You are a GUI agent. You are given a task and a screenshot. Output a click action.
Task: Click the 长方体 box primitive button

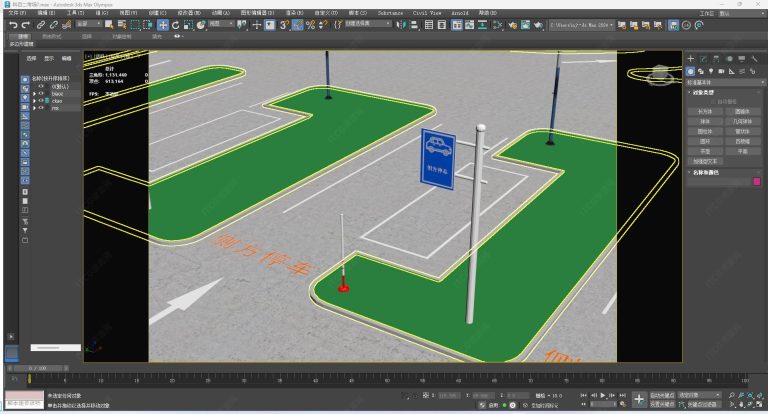click(705, 112)
